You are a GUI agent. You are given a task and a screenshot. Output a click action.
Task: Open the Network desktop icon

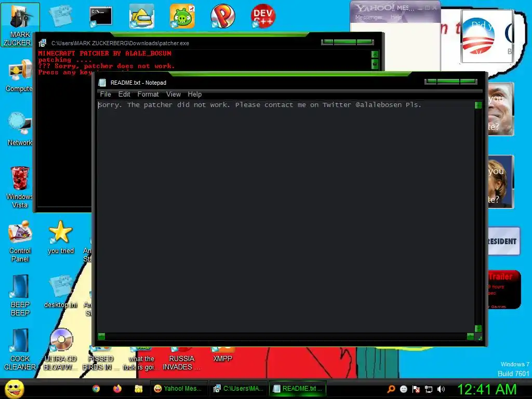click(x=20, y=129)
